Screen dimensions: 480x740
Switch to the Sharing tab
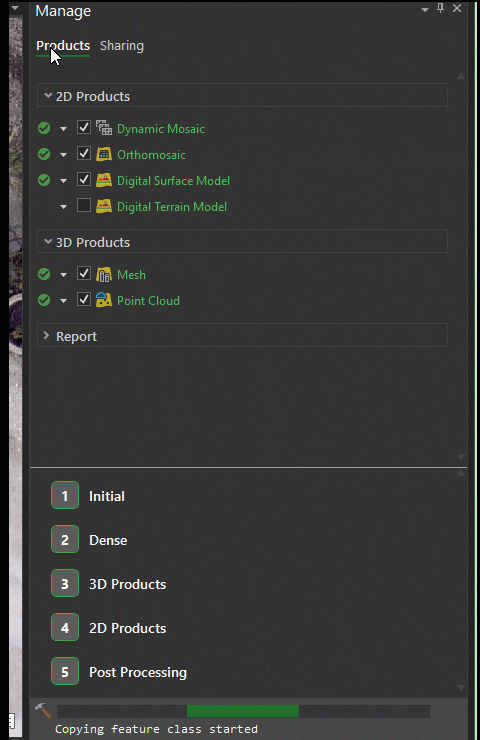pyautogui.click(x=122, y=46)
